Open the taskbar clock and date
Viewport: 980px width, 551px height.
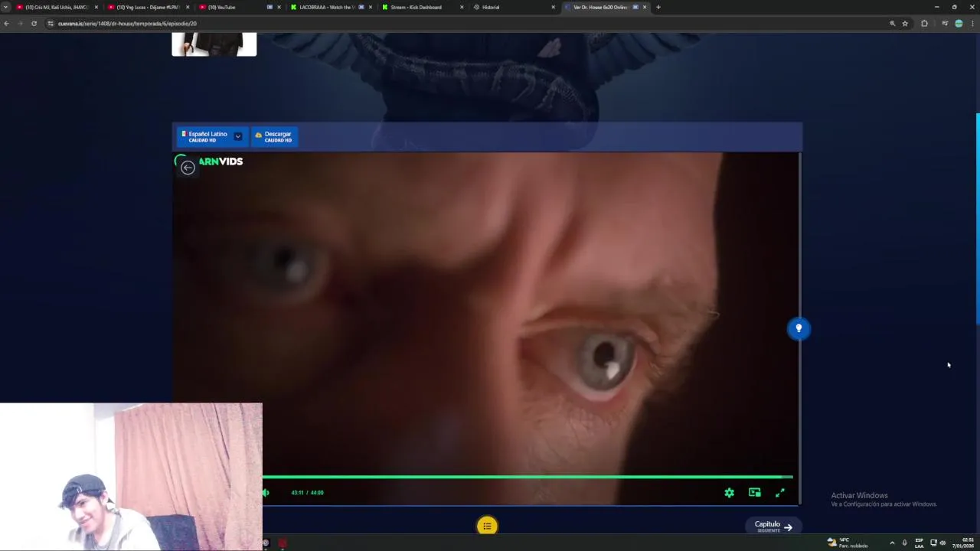(x=963, y=543)
